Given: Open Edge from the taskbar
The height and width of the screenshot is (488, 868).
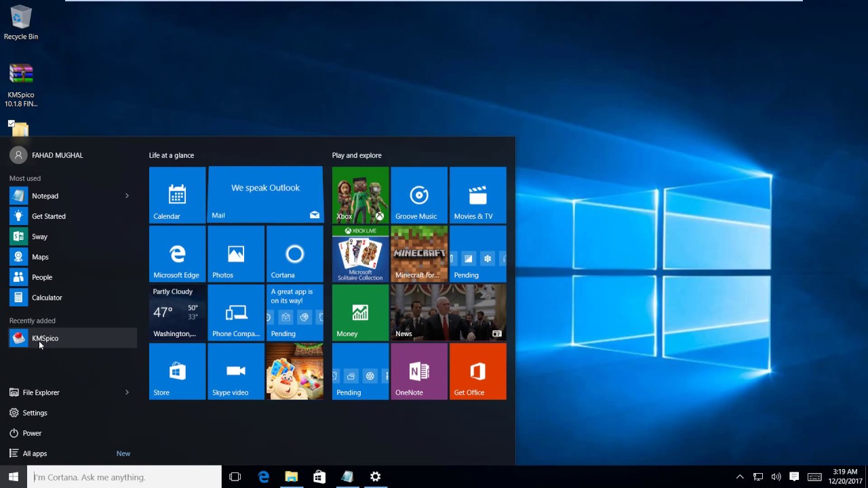Looking at the screenshot, I should 264,477.
